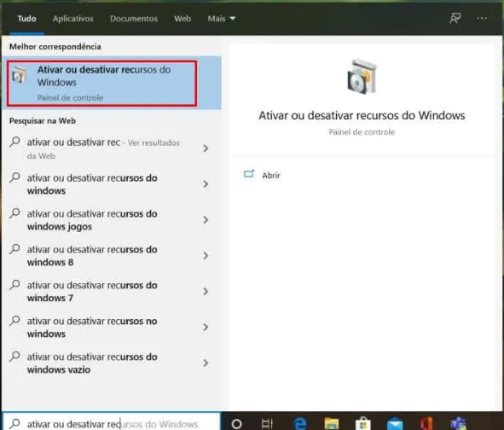Launch Microsoft Teams from the taskbar
Screen dimensions: 504x430
coord(458,423)
